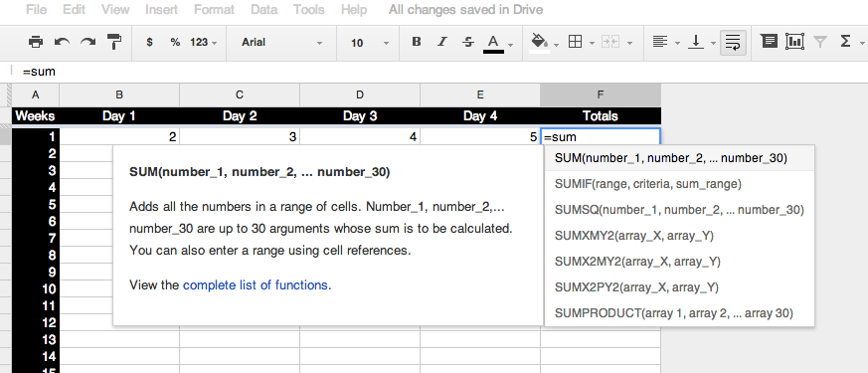The width and height of the screenshot is (868, 373).
Task: Click week number 13 cell
Action: pos(36,339)
